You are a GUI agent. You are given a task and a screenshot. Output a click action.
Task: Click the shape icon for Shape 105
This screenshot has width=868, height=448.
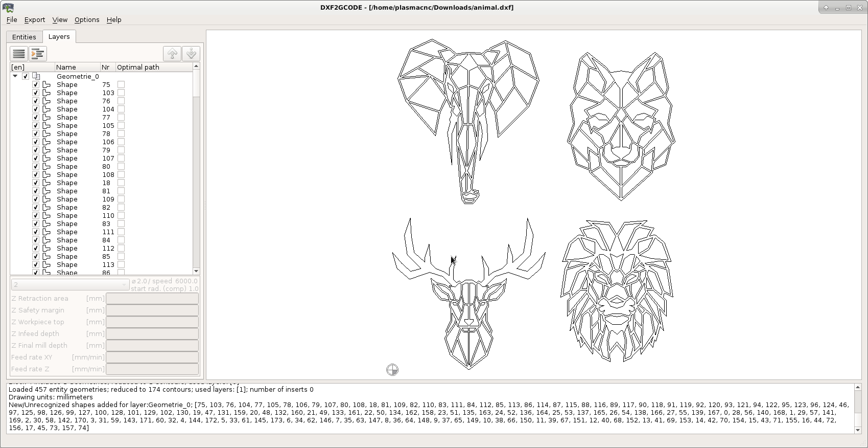pos(46,125)
